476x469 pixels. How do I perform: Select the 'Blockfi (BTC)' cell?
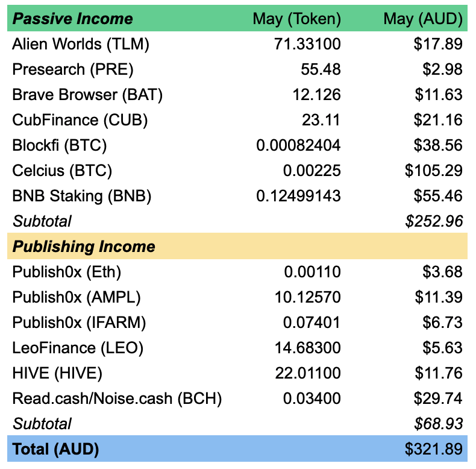coord(60,145)
